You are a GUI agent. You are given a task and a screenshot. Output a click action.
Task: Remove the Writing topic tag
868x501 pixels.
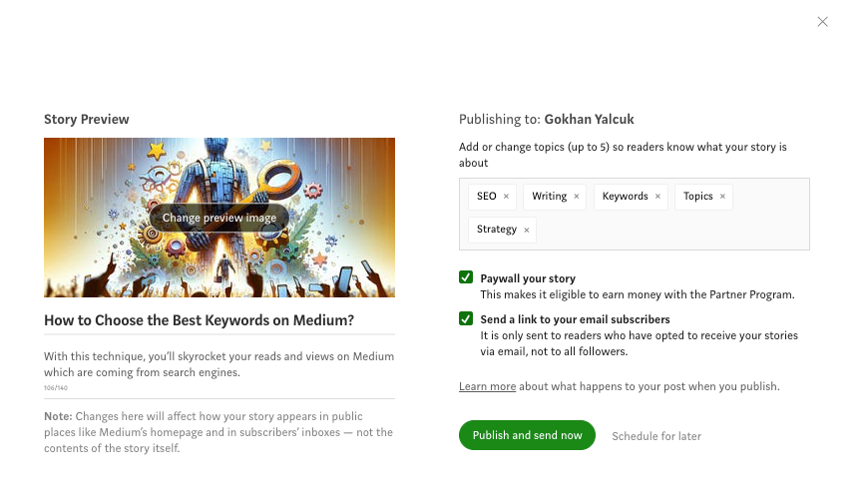[577, 197]
